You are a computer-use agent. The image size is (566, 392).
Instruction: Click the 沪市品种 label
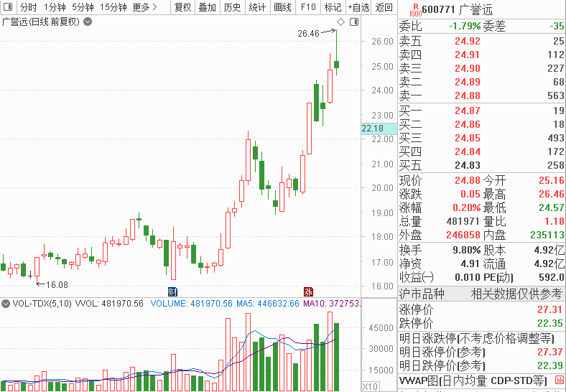pyautogui.click(x=421, y=294)
